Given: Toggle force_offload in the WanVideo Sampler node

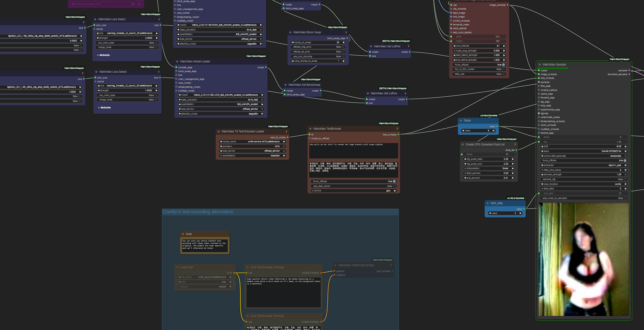Looking at the screenshot, I should 584,161.
